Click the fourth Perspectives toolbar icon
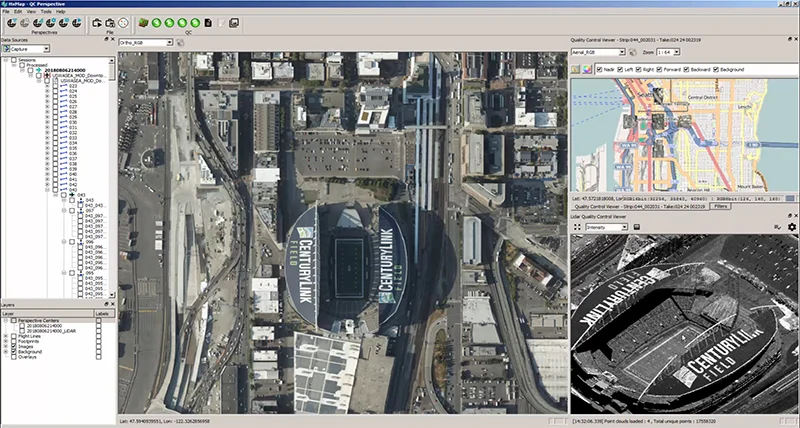 (x=51, y=23)
